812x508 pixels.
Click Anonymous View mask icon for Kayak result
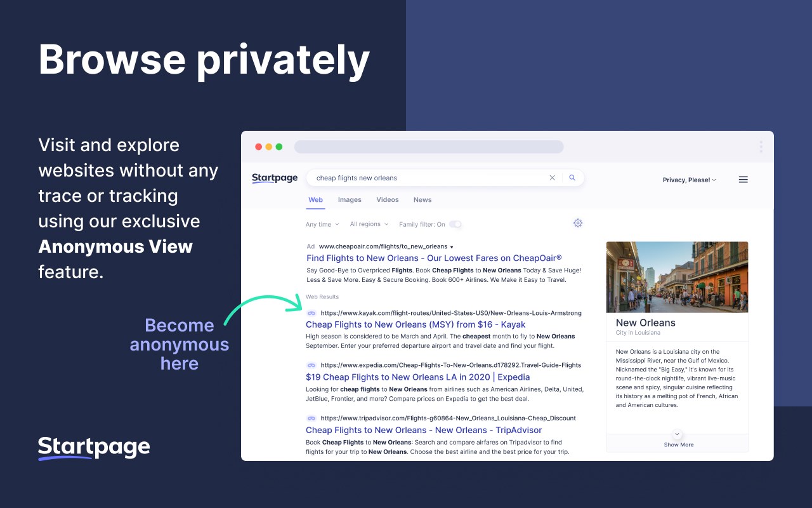coord(311,313)
